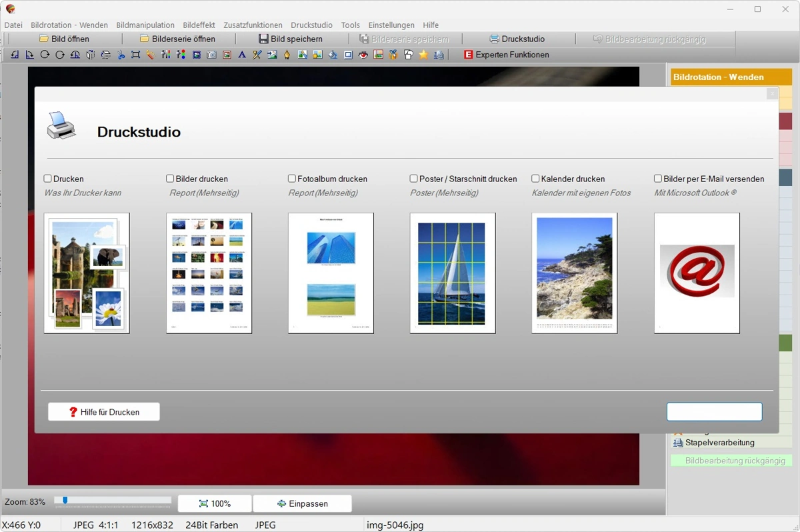
Task: Expand the Bildrotation - Wenden panel header
Action: [x=731, y=77]
